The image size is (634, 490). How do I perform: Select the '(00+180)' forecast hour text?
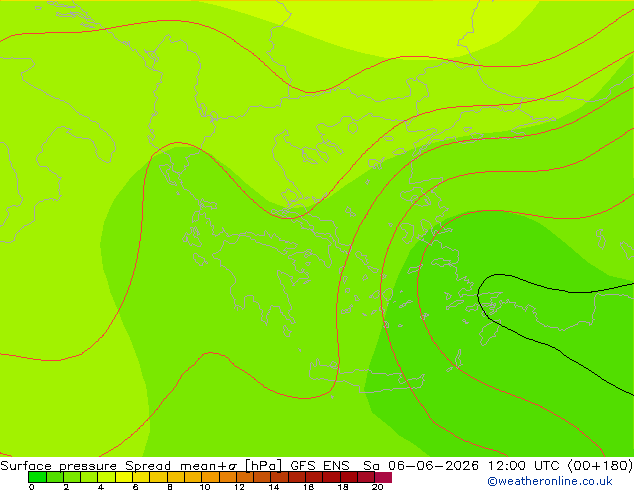[600, 465]
